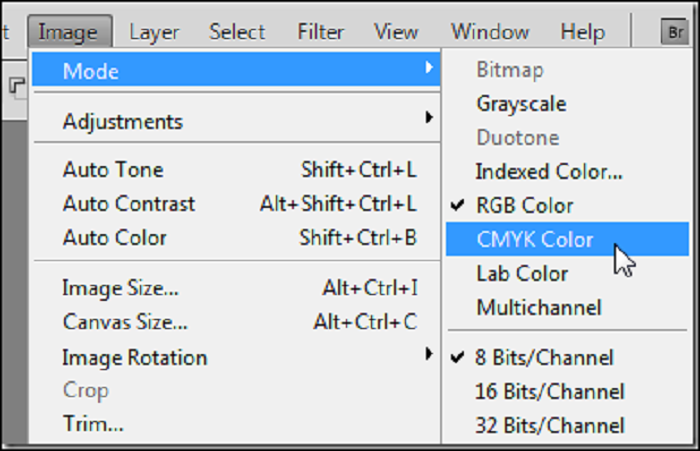Image resolution: width=700 pixels, height=451 pixels.
Task: Open the Image Rotation submenu
Action: (236, 357)
